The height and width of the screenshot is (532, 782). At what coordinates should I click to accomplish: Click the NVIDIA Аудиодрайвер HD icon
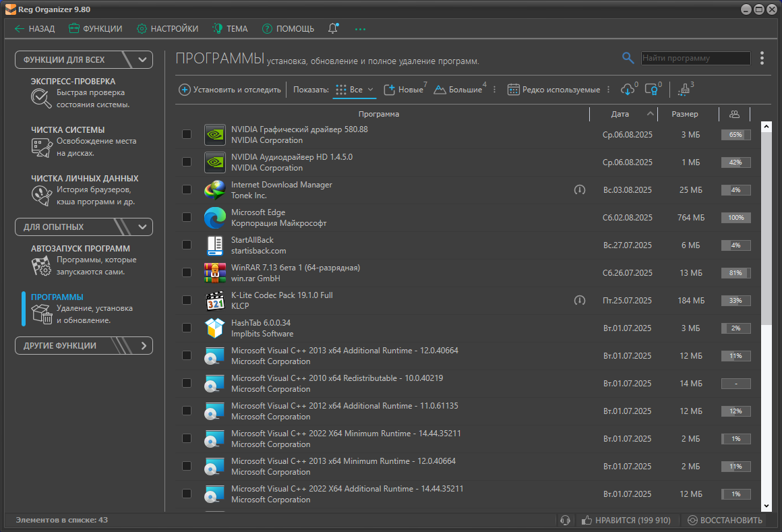point(215,162)
